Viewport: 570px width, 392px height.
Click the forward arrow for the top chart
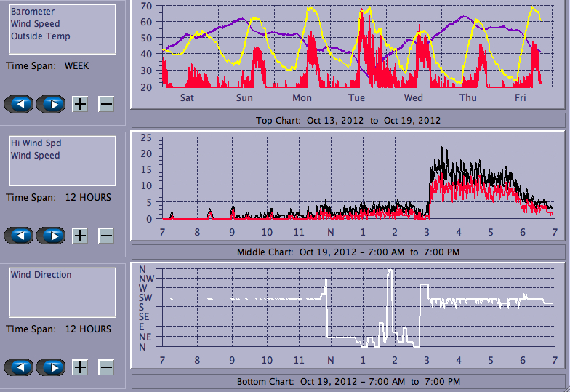(x=51, y=104)
